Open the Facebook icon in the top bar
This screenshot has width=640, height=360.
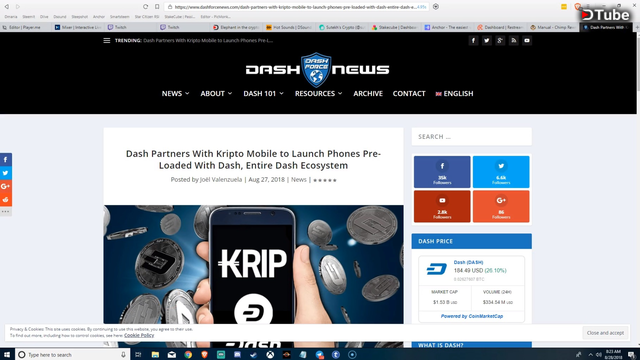(x=473, y=40)
